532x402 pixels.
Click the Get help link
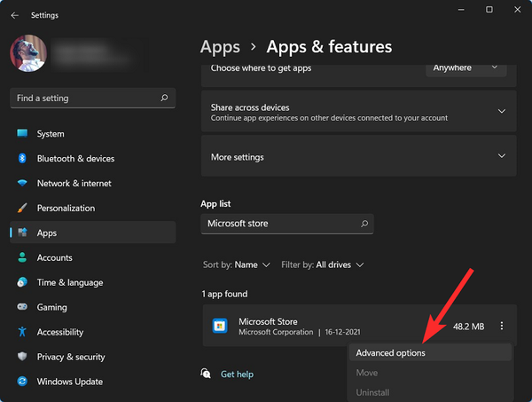pos(237,374)
